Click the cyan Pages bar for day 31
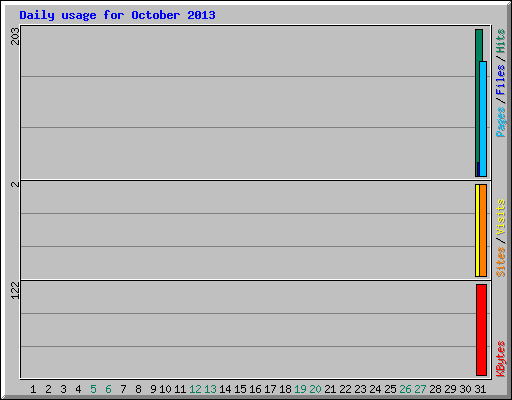 coord(483,119)
